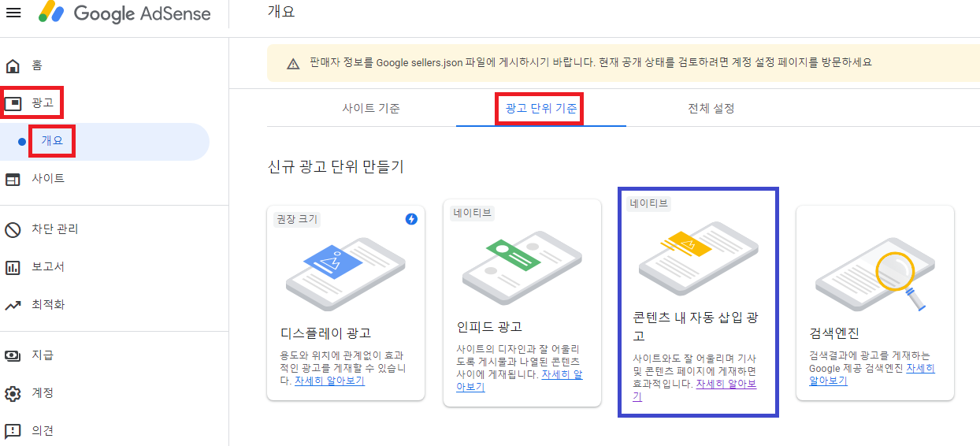Image resolution: width=980 pixels, height=446 pixels.
Task: Click the trend arrow icon beside 최적화
Action: coord(13,305)
